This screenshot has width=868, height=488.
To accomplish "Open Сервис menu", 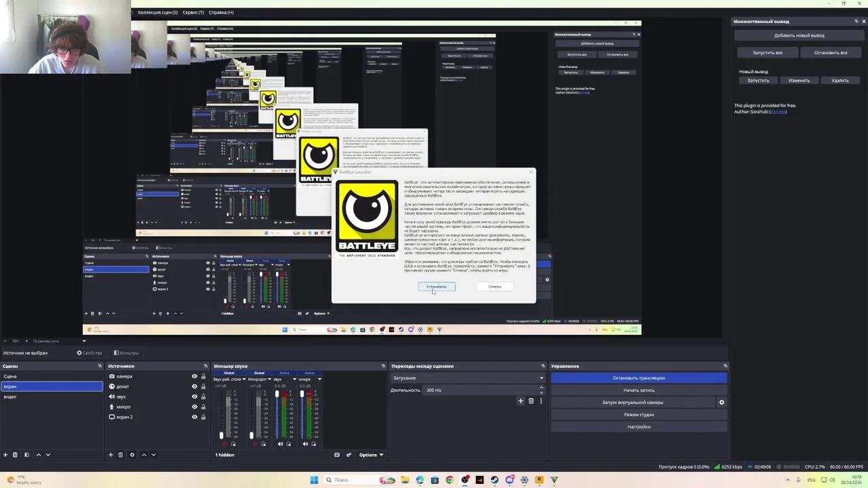I will pyautogui.click(x=193, y=12).
